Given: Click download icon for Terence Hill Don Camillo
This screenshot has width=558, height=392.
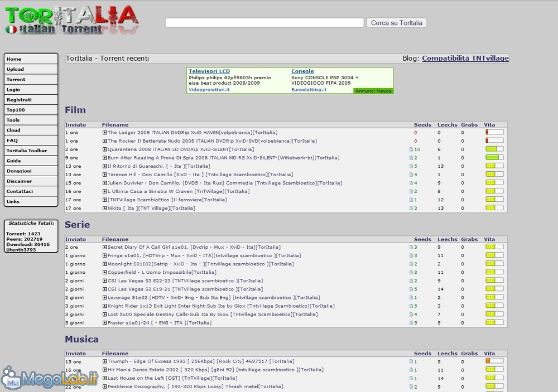Looking at the screenshot, I should click(411, 175).
